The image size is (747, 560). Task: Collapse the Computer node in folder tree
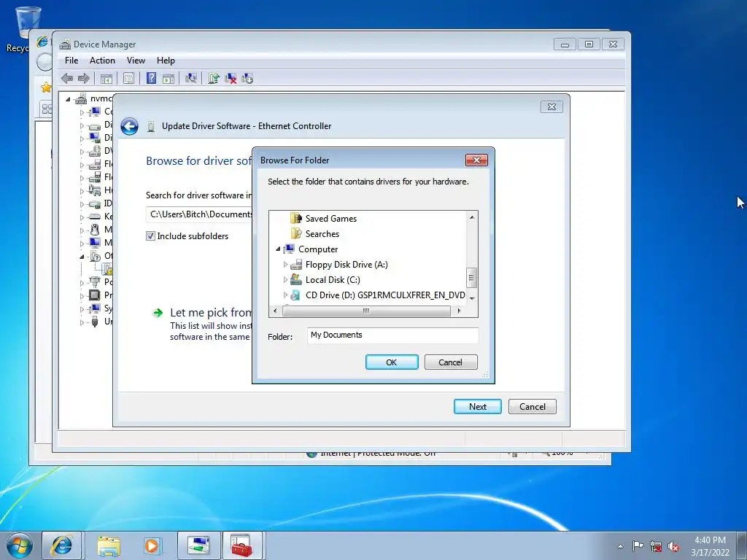tap(278, 249)
